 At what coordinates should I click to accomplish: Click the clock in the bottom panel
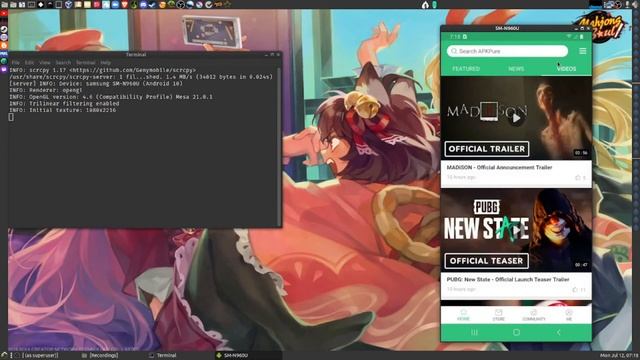619,356
